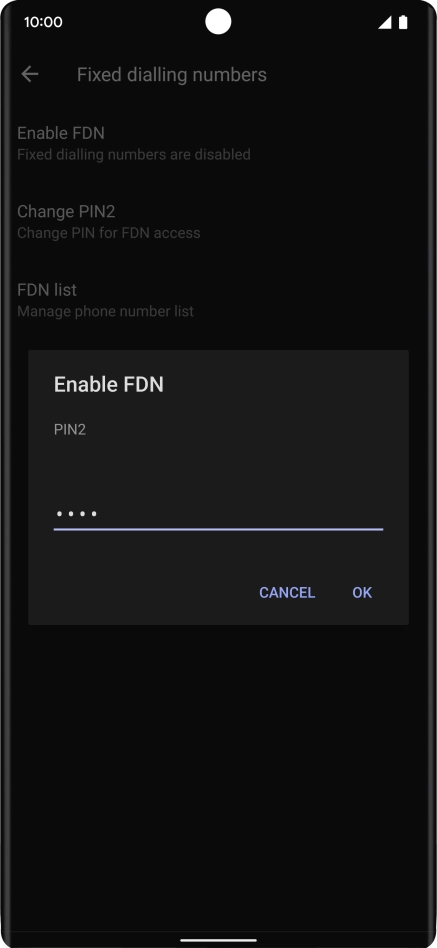
Task: Tap the home gesture bar at bottom
Action: 218,940
